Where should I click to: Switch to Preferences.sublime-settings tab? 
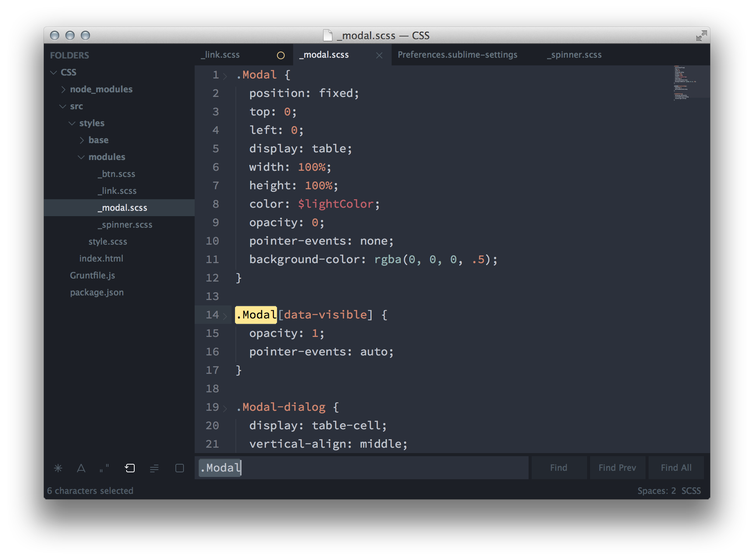[457, 55]
